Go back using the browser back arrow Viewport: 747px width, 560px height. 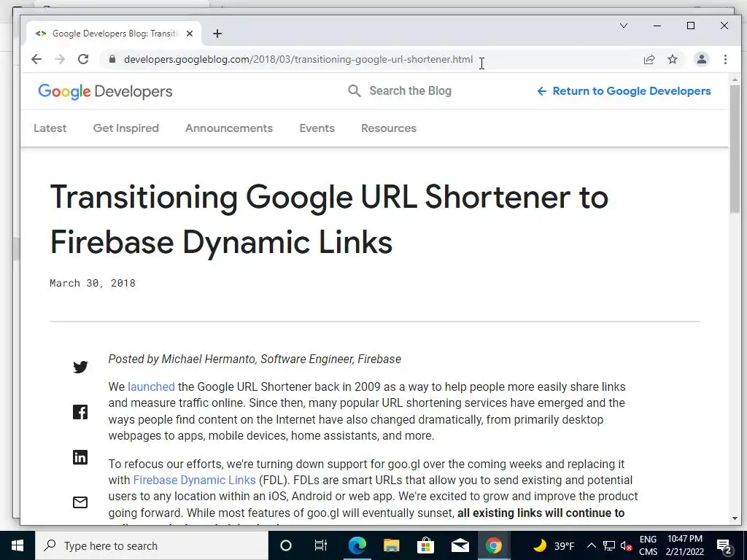point(36,59)
